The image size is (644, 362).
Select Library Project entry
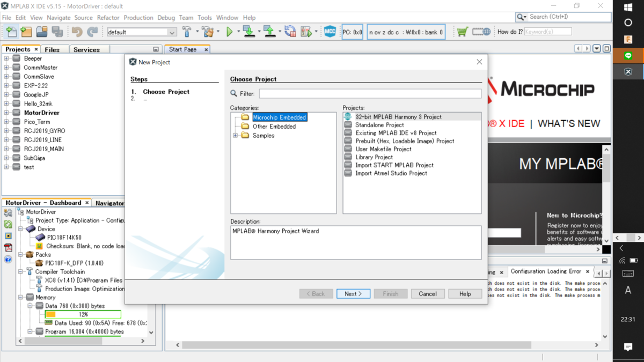374,157
